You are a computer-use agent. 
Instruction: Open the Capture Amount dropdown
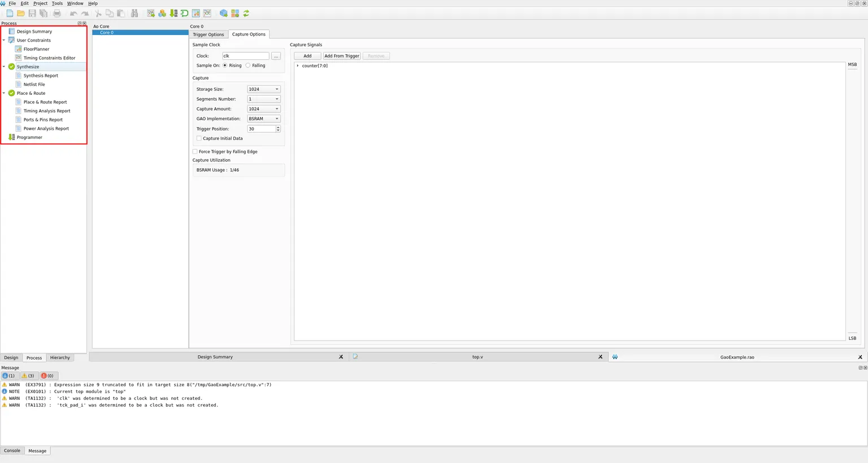pyautogui.click(x=264, y=109)
